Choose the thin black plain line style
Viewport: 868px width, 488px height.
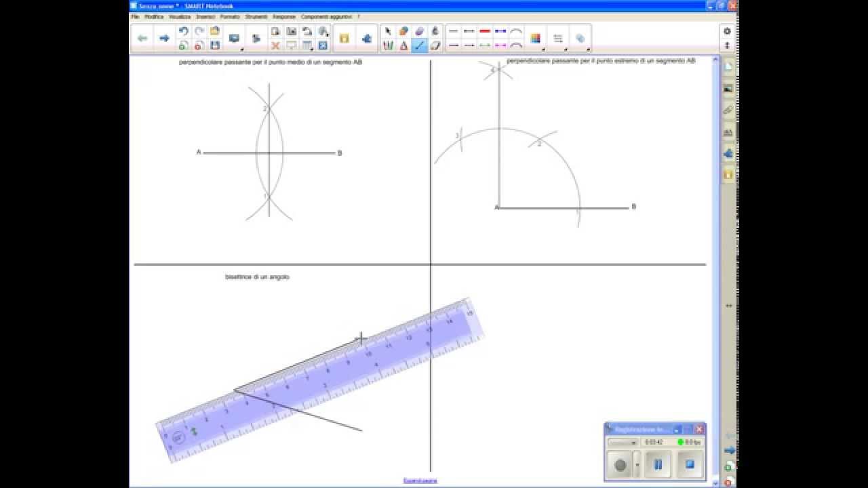(x=454, y=31)
